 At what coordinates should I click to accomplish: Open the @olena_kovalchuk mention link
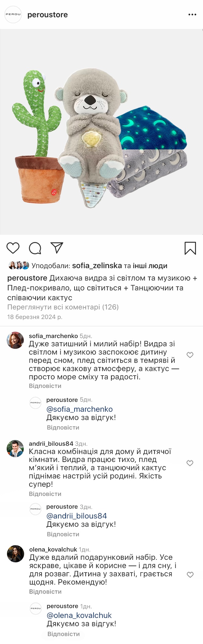pos(79,615)
